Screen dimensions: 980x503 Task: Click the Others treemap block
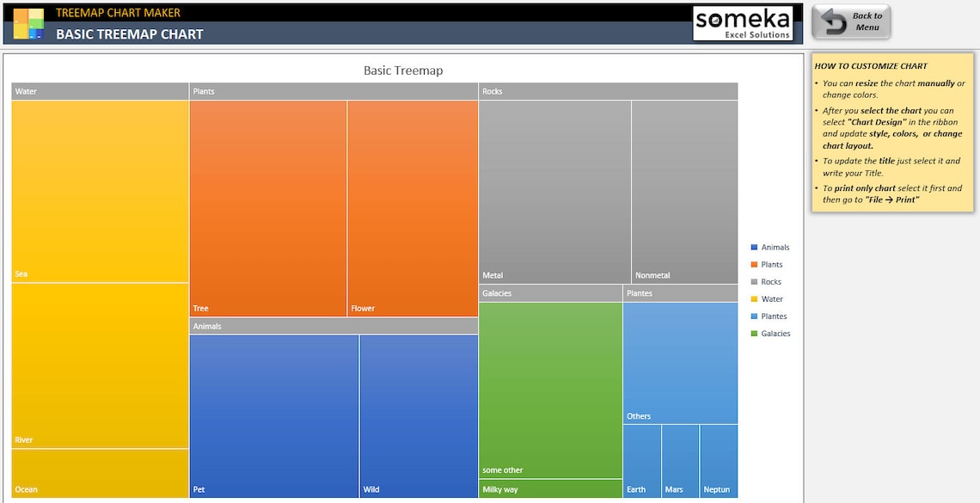coord(681,363)
